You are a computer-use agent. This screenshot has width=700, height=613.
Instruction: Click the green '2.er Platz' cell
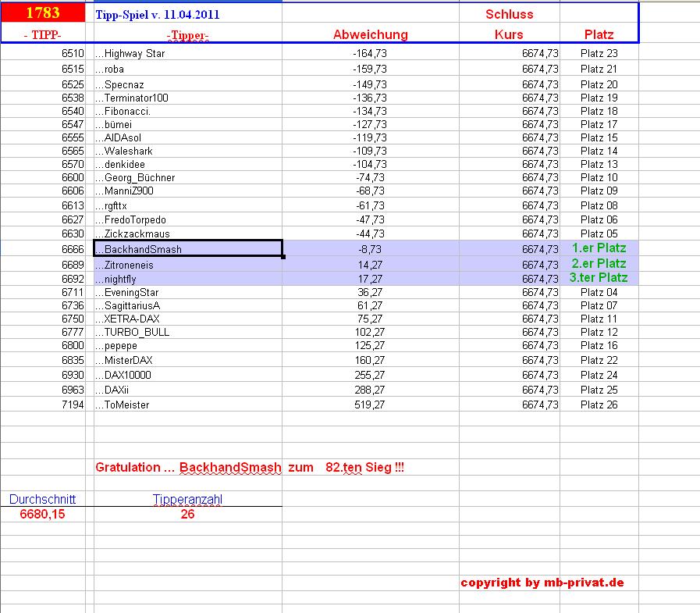pyautogui.click(x=599, y=264)
